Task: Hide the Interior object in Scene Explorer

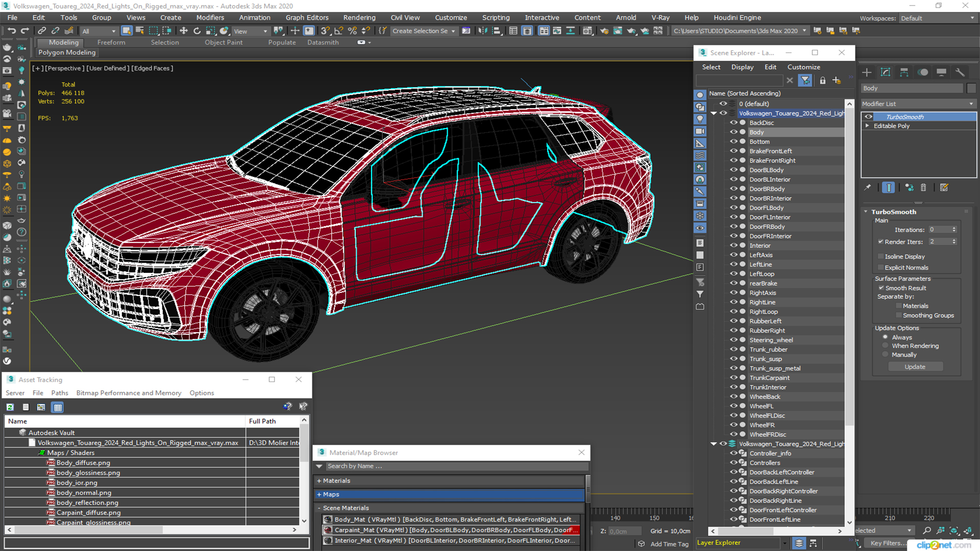Action: coord(733,245)
